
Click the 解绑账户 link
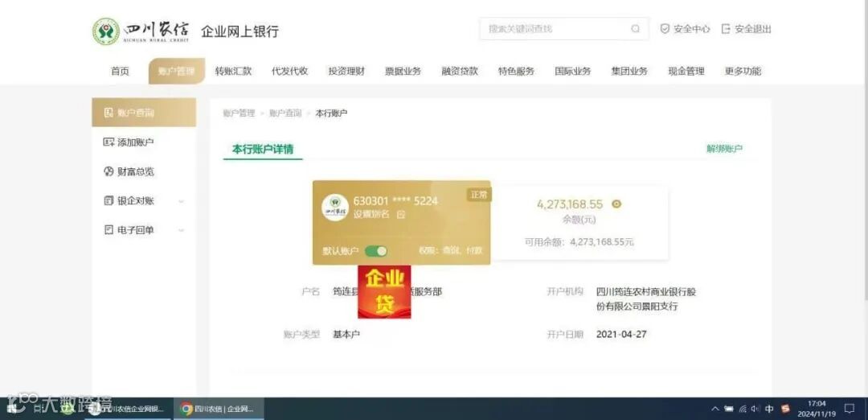(x=725, y=149)
